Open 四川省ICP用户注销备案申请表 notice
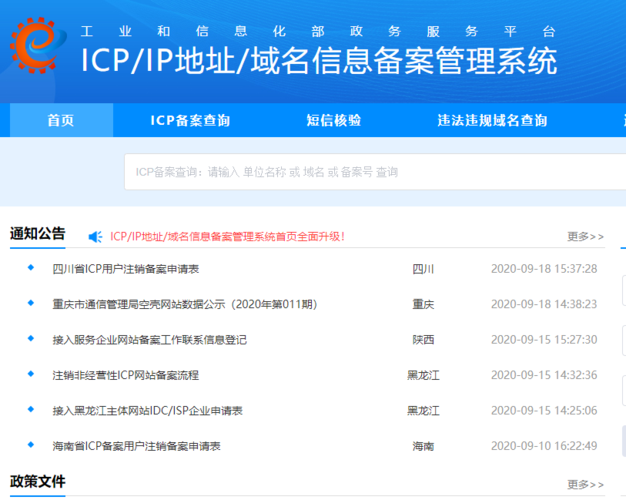This screenshot has width=626, height=500. [x=126, y=269]
